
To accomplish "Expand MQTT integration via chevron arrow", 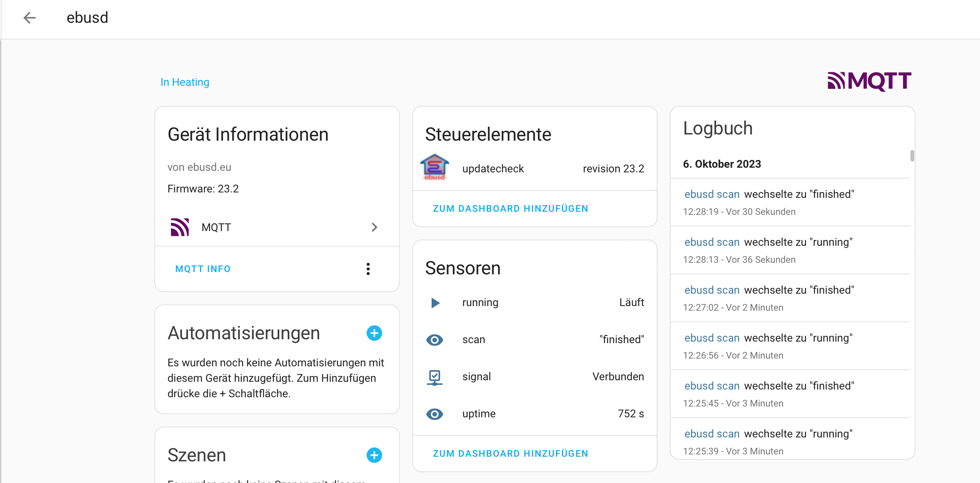I will pyautogui.click(x=374, y=227).
